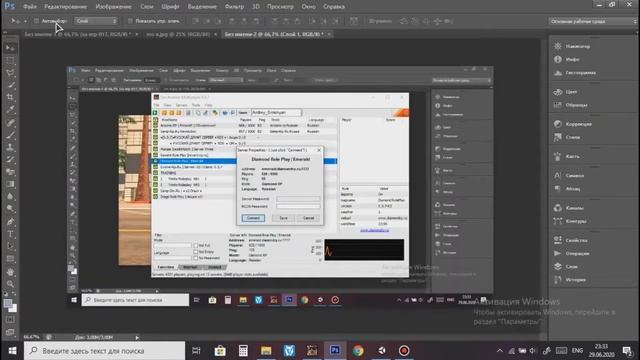
Task: Select the Gradient tool
Action: point(10,184)
